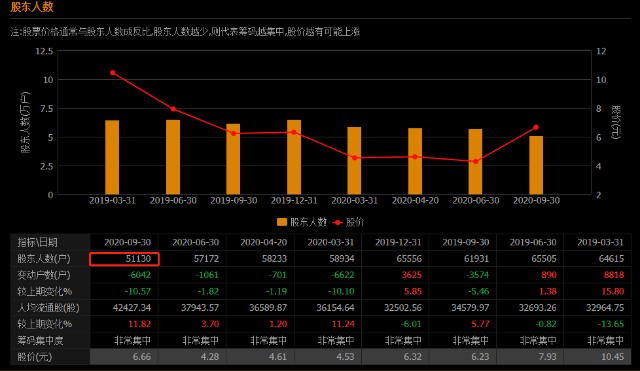This screenshot has width=640, height=371.
Task: Click per-capita shares value 37943.57
Action: pyautogui.click(x=200, y=308)
